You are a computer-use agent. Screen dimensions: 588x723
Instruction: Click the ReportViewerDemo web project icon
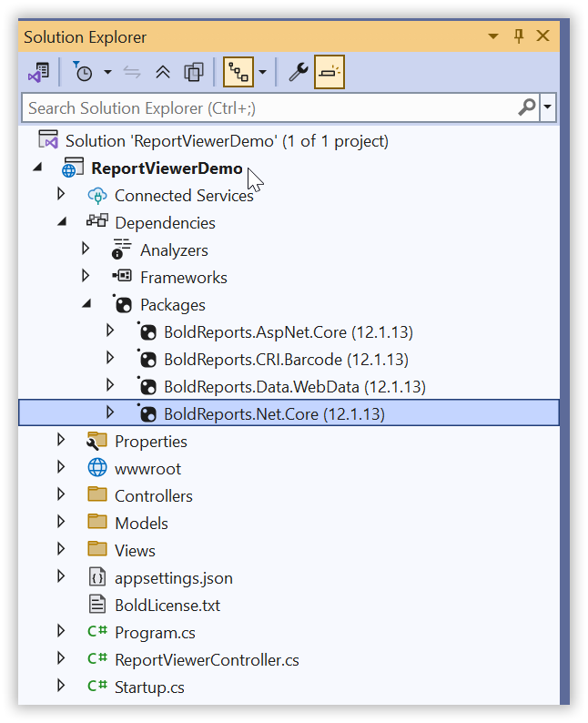(x=72, y=168)
